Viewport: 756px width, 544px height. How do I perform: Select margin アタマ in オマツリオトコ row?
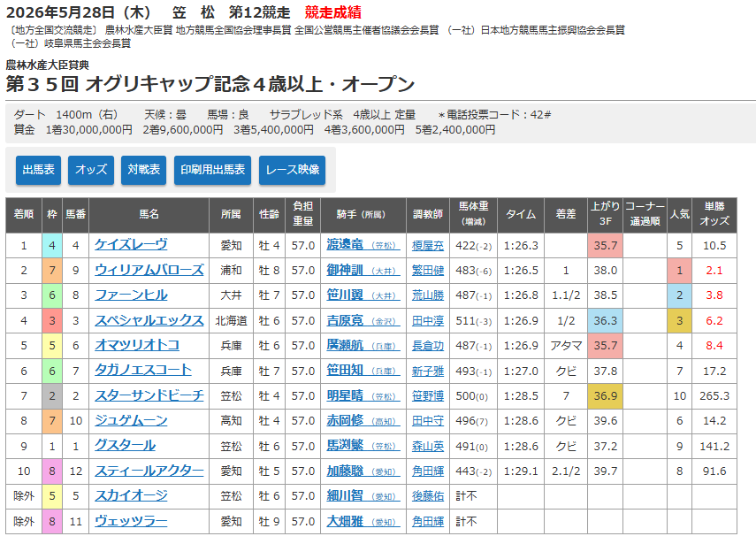566,346
